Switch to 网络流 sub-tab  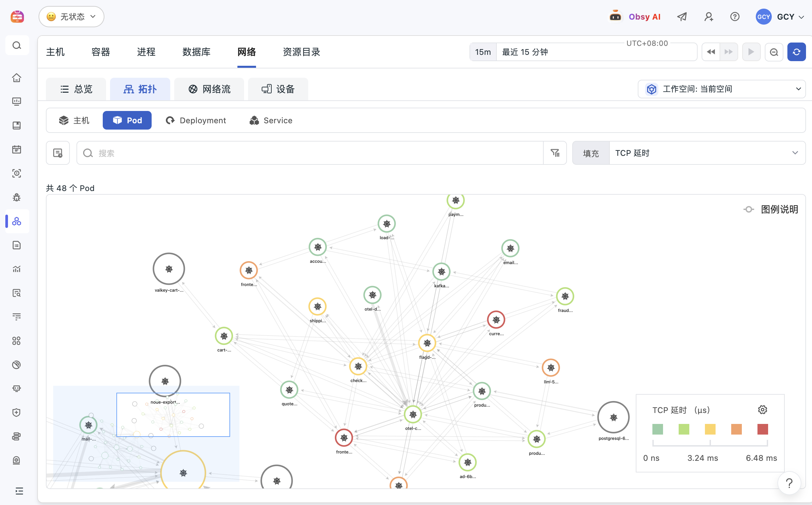click(209, 89)
